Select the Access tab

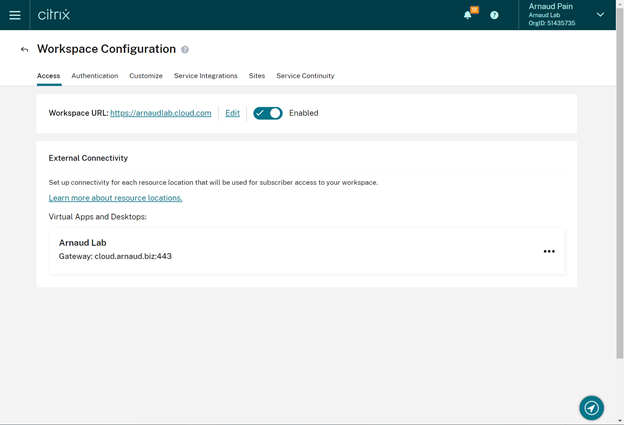click(48, 76)
